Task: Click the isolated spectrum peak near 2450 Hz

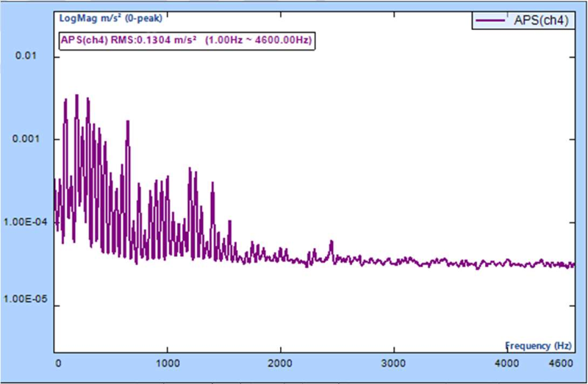Action: (331, 242)
